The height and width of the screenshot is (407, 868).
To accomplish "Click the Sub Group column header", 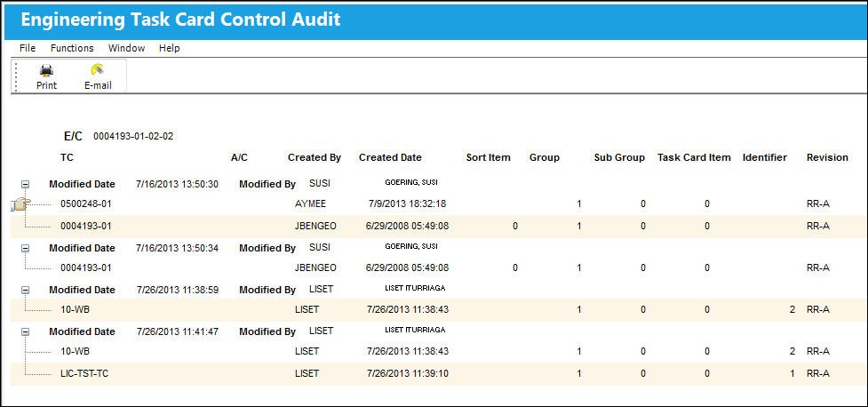I will pyautogui.click(x=619, y=158).
